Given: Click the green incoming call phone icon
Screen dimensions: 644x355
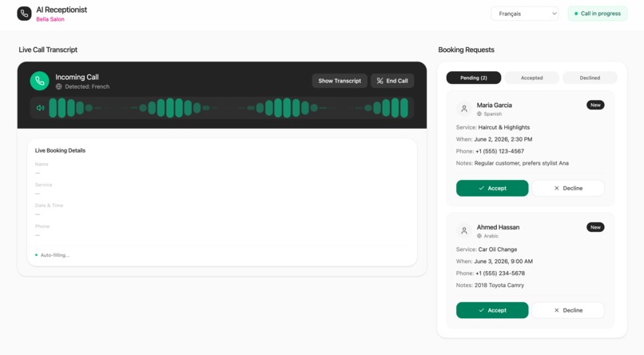Looking at the screenshot, I should [39, 81].
